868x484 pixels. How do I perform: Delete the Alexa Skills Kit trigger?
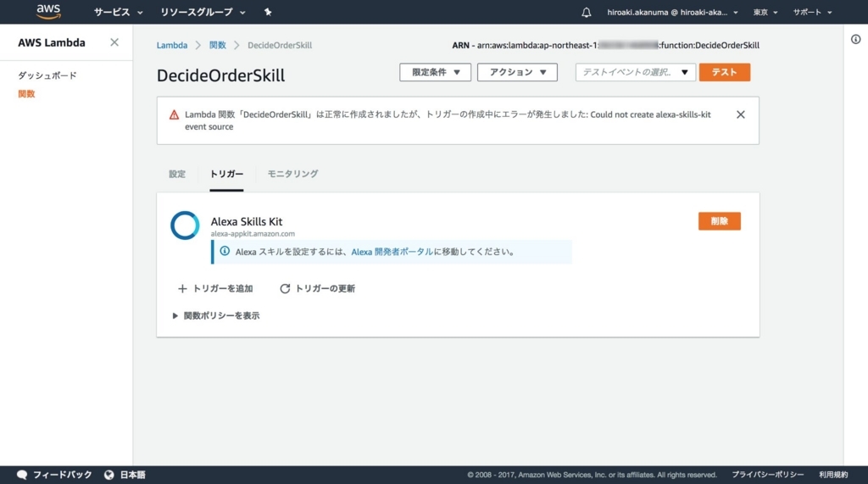(719, 221)
